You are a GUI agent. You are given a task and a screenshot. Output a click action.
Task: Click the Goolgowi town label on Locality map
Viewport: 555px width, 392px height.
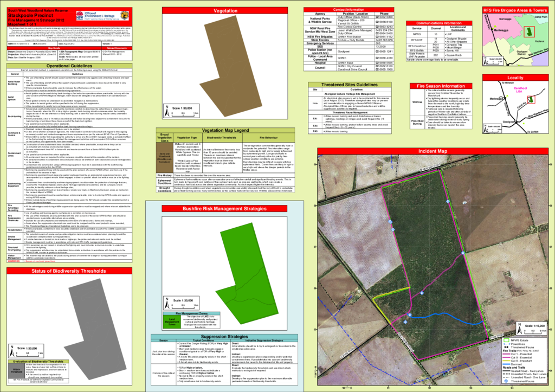point(509,122)
